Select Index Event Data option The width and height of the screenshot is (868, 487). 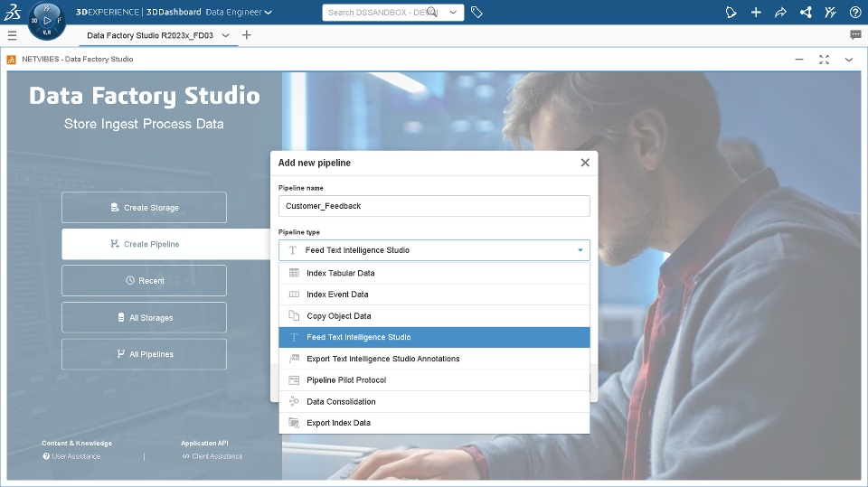[x=434, y=295]
